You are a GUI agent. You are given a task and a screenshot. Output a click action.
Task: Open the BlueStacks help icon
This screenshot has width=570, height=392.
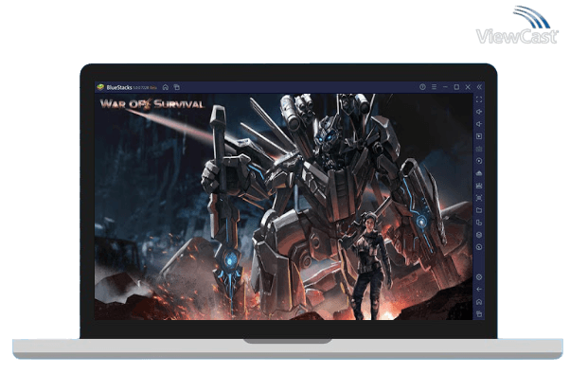(x=422, y=87)
